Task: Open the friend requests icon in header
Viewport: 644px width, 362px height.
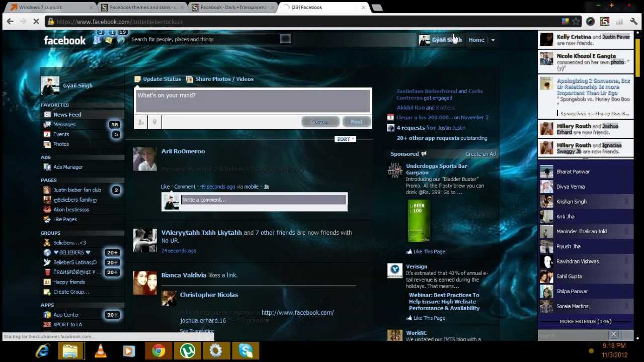Action: [x=97, y=40]
